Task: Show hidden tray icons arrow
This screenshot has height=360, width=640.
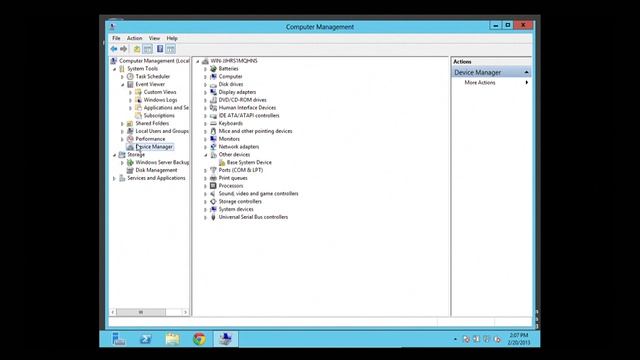Action: [x=455, y=339]
